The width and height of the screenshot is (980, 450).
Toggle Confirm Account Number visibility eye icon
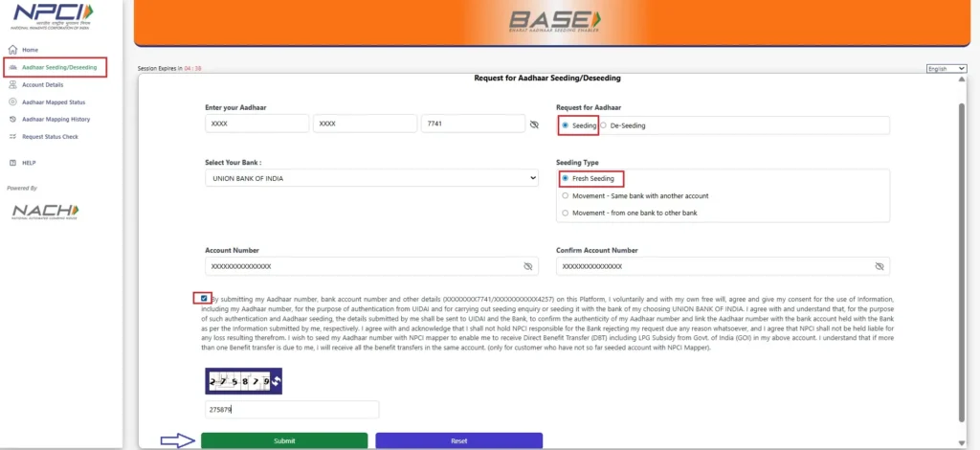point(880,266)
